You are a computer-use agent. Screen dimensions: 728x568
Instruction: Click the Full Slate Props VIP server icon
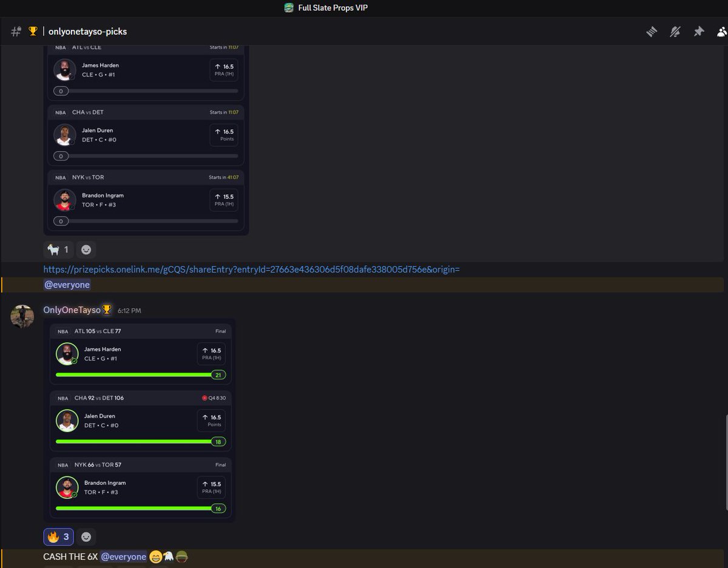289,8
